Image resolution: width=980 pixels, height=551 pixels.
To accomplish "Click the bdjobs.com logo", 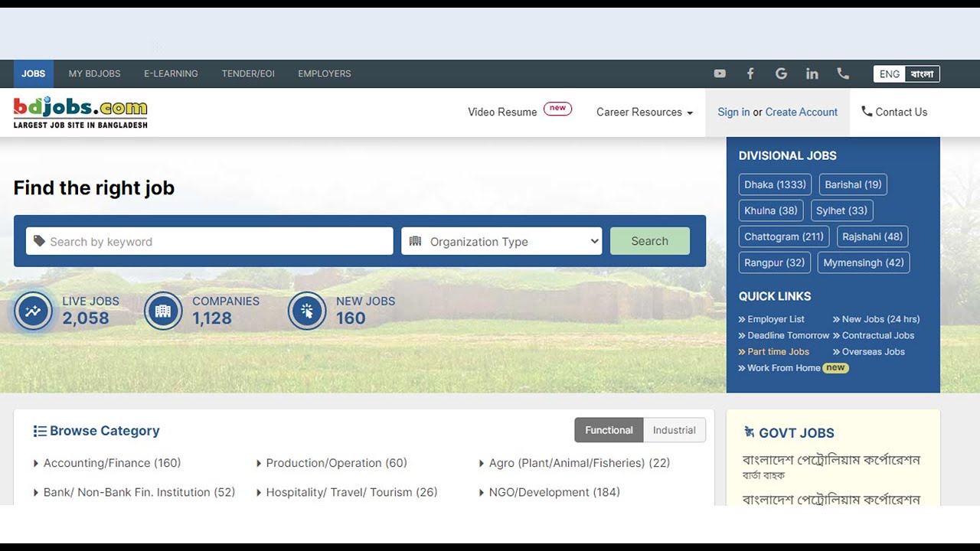I will click(80, 112).
